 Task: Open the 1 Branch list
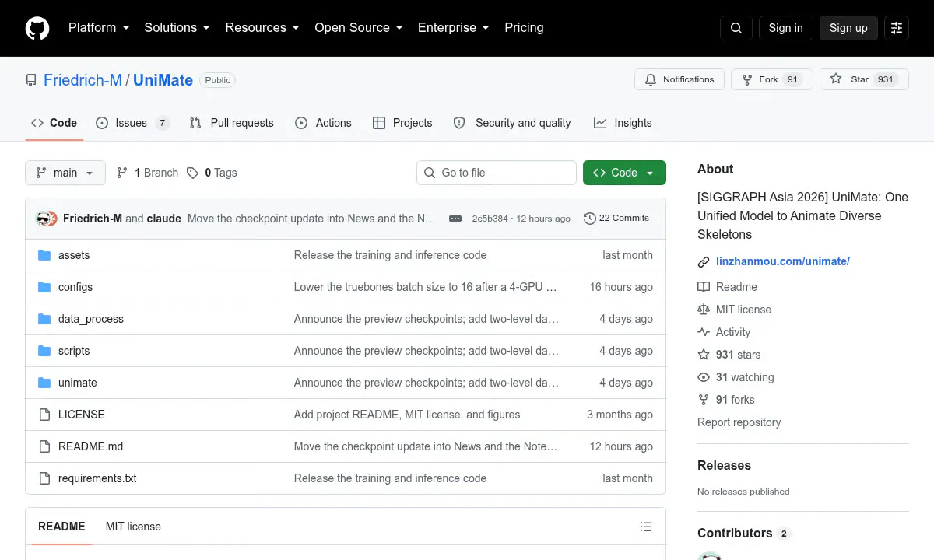(x=147, y=173)
